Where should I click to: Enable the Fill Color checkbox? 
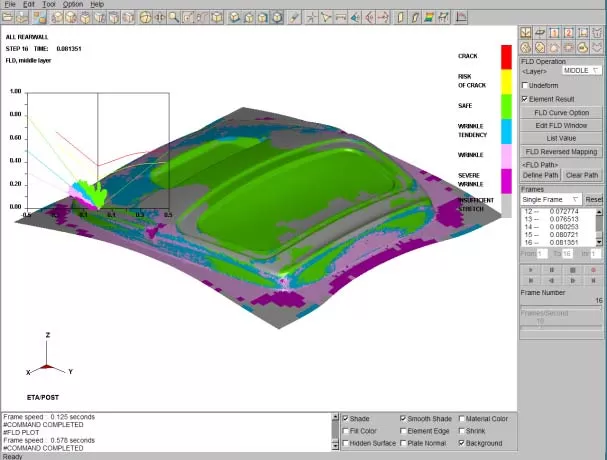[x=346, y=431]
